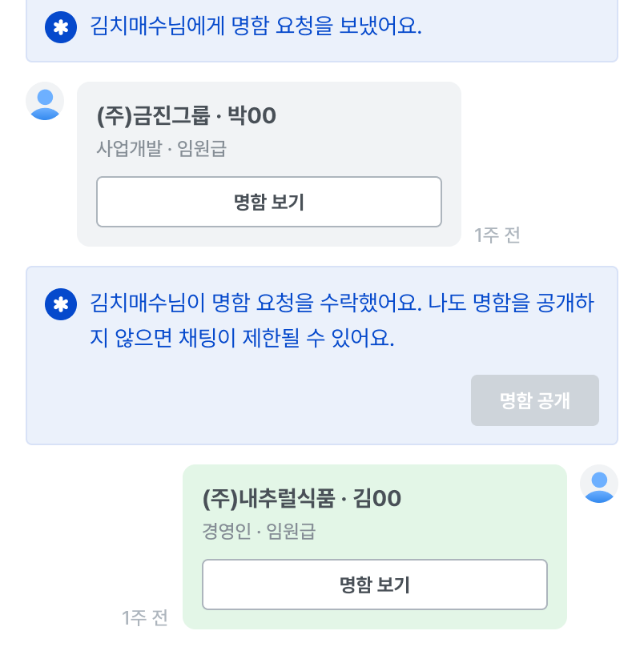Screen dimensions: 644x655
Task: Select the company name (주)금진그룹
Action: (153, 117)
